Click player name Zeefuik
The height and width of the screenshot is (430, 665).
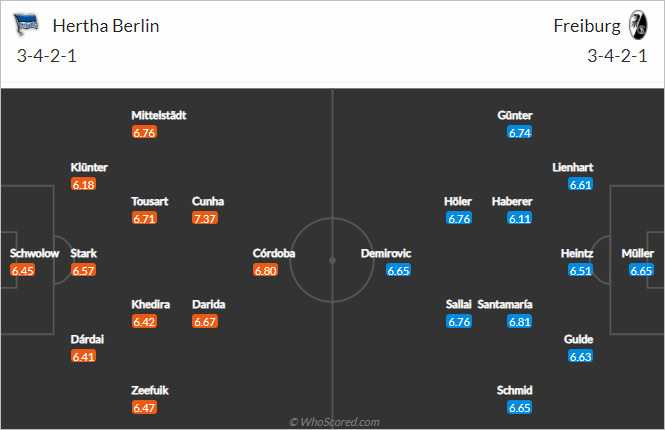coord(150,390)
